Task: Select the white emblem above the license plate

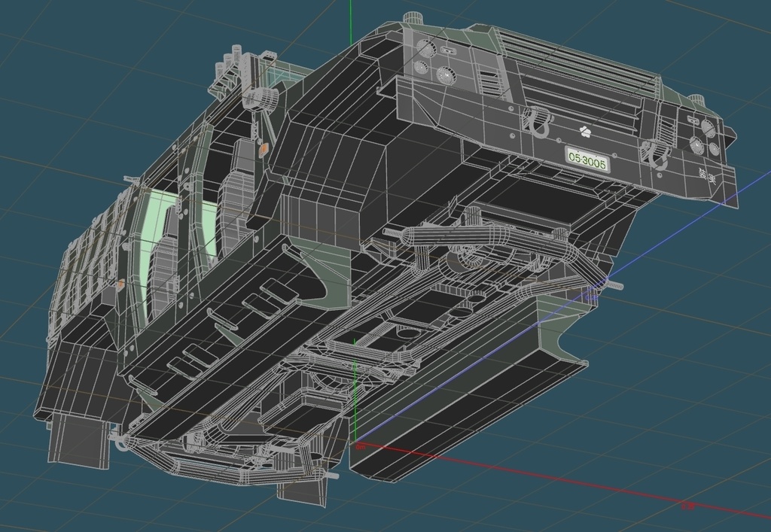Action: point(584,131)
